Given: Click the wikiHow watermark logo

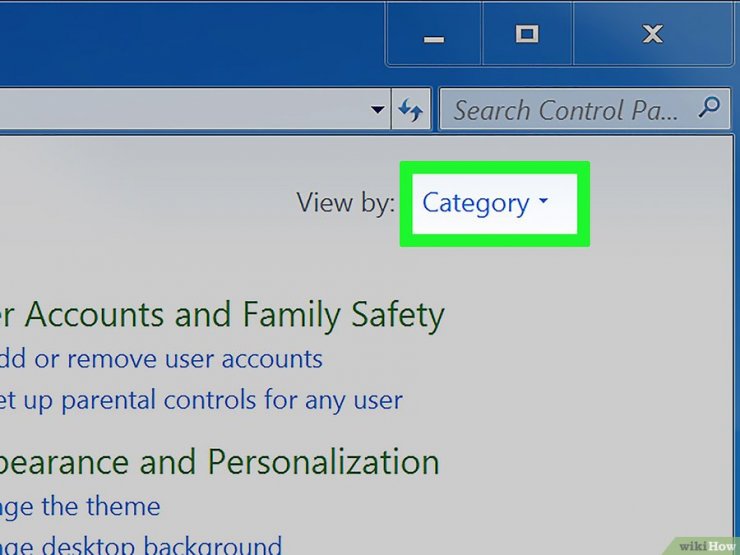Looking at the screenshot, I should point(706,545).
